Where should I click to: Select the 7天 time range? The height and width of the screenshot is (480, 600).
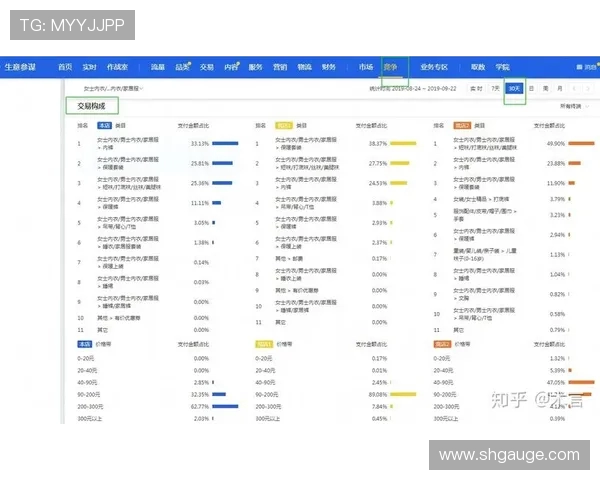[x=495, y=88]
